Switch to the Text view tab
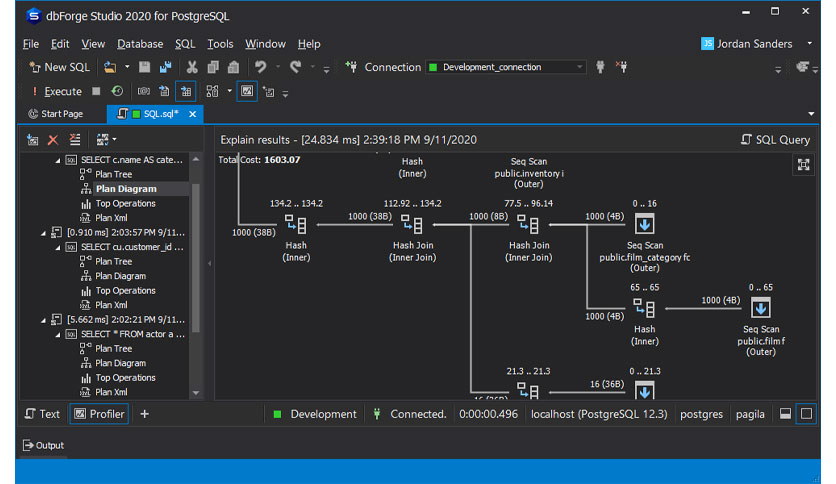This screenshot has height=484, width=836. [x=43, y=414]
